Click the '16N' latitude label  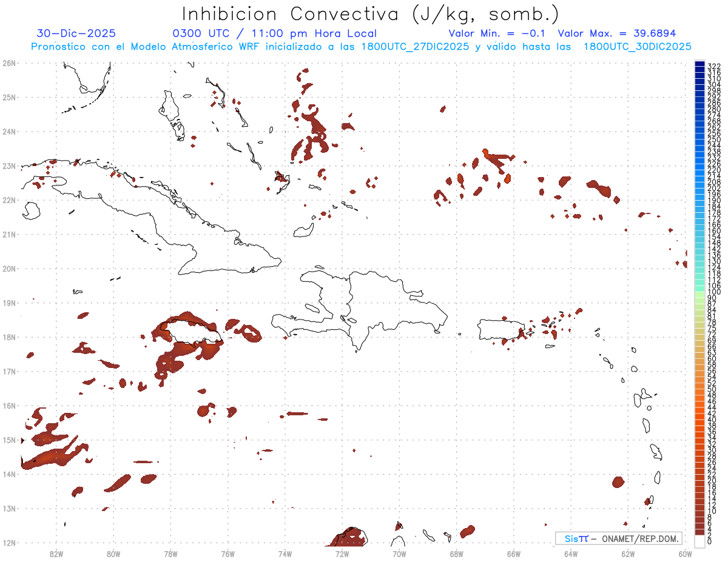pyautogui.click(x=9, y=406)
